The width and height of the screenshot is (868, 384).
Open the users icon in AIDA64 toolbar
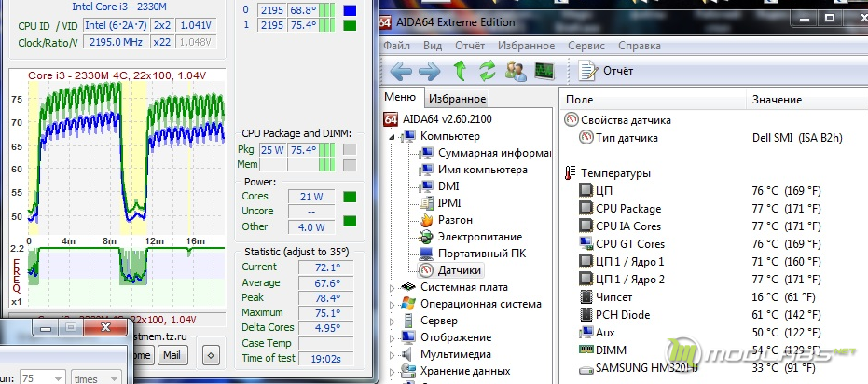516,71
